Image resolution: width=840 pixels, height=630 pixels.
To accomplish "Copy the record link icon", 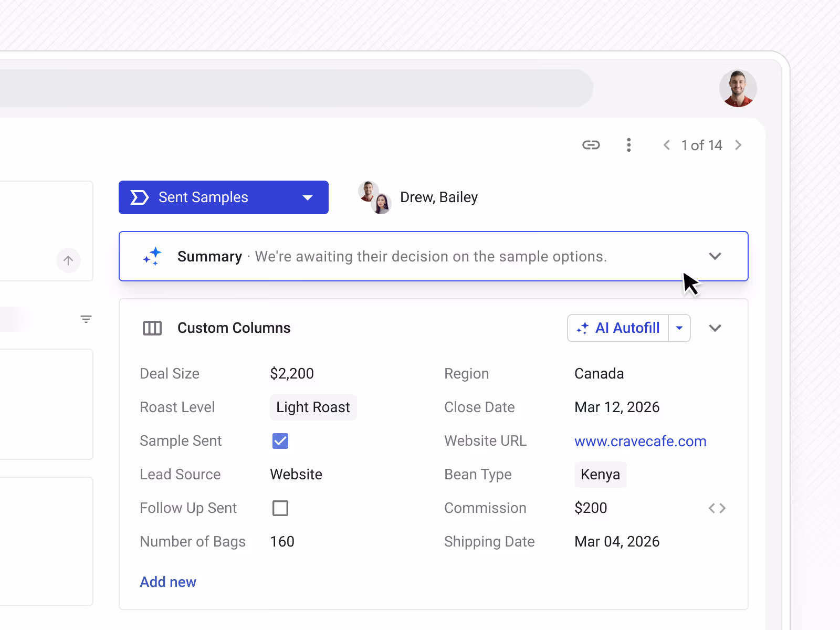I will pyautogui.click(x=591, y=145).
